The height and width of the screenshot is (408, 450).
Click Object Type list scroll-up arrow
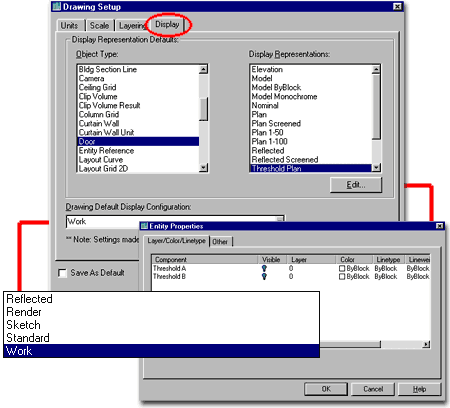[x=203, y=69]
